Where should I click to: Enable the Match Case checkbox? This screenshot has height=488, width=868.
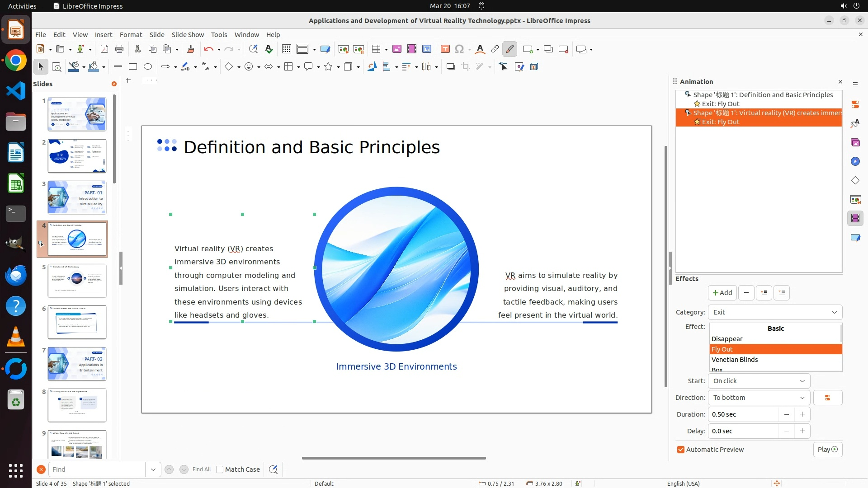pos(220,469)
